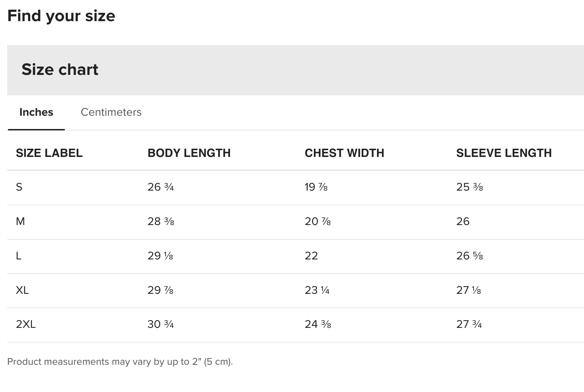The height and width of the screenshot is (392, 584).
Task: Click the 23 ¼ chest width value
Action: [x=317, y=290]
